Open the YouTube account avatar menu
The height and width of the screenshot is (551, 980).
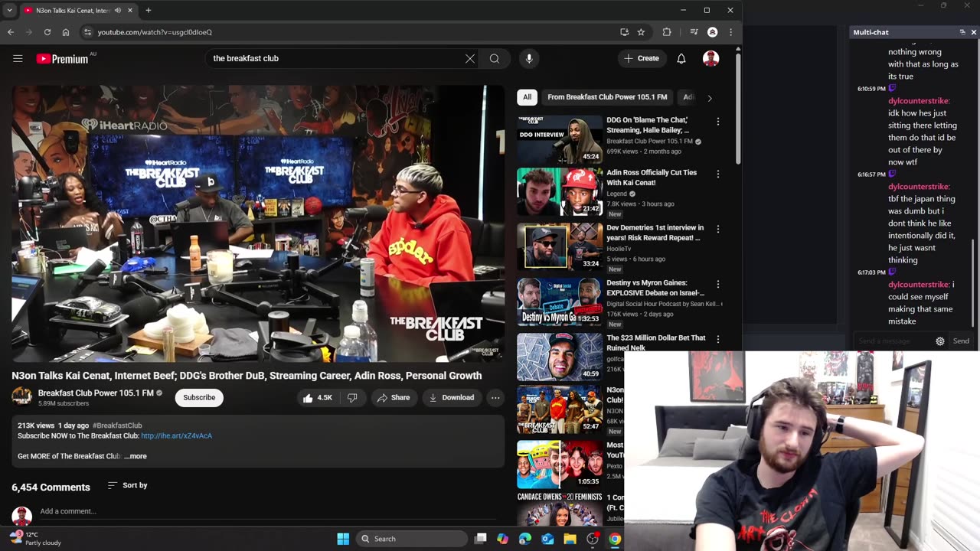coord(711,58)
